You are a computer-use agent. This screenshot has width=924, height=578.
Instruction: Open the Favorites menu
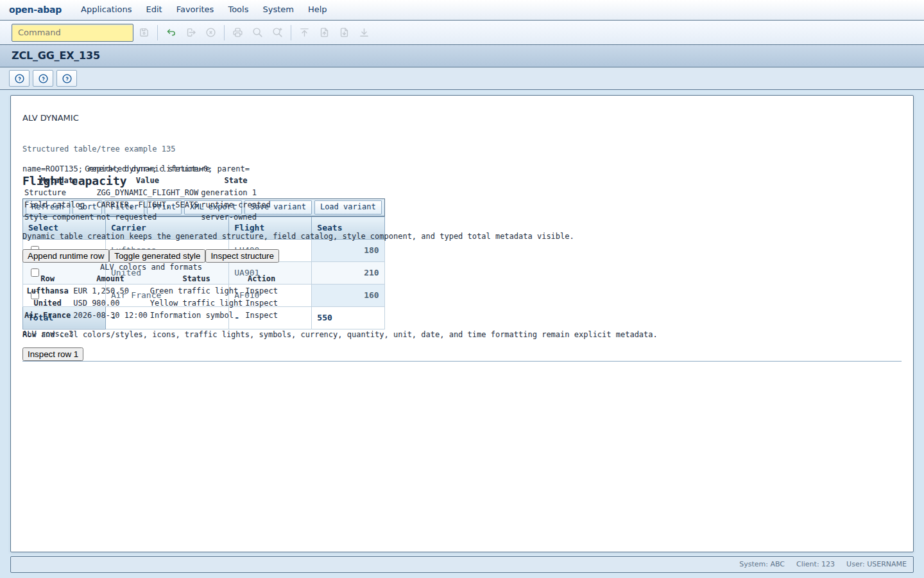[x=195, y=10]
